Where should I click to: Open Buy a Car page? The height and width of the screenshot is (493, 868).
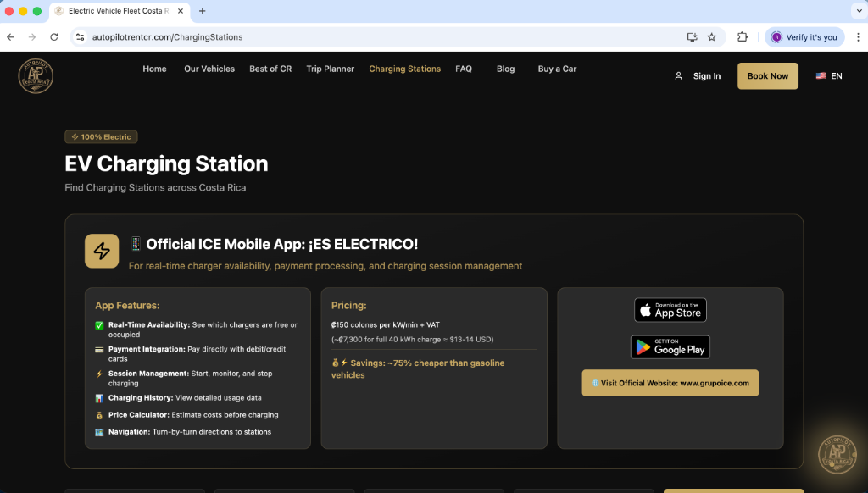click(x=557, y=69)
